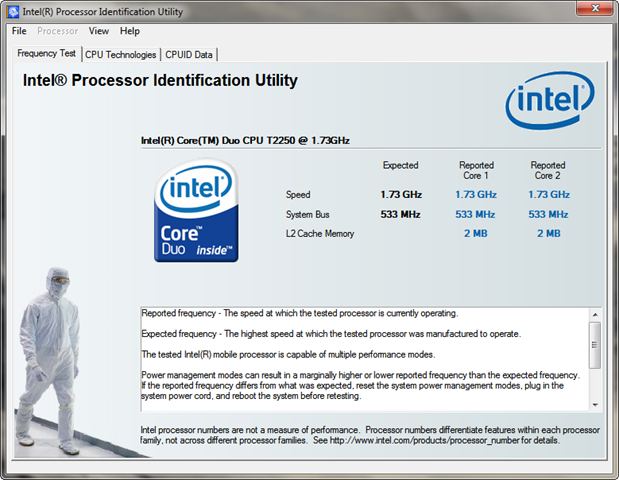
Task: Click the Reported Core 1 column header
Action: pyautogui.click(x=476, y=170)
